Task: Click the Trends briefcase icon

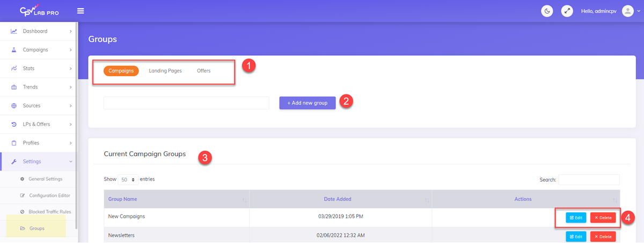Action: coord(14,87)
